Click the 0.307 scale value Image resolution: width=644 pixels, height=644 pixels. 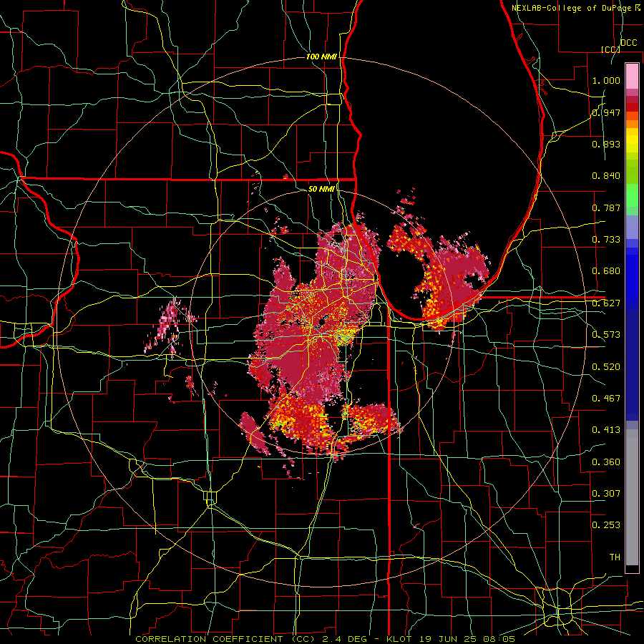pyautogui.click(x=606, y=494)
